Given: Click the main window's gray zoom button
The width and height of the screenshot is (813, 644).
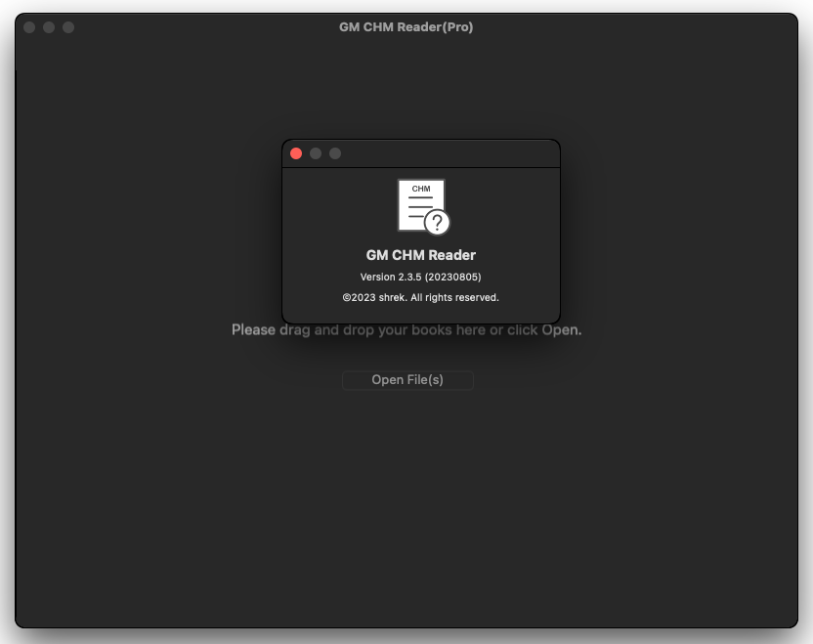Looking at the screenshot, I should 68,27.
